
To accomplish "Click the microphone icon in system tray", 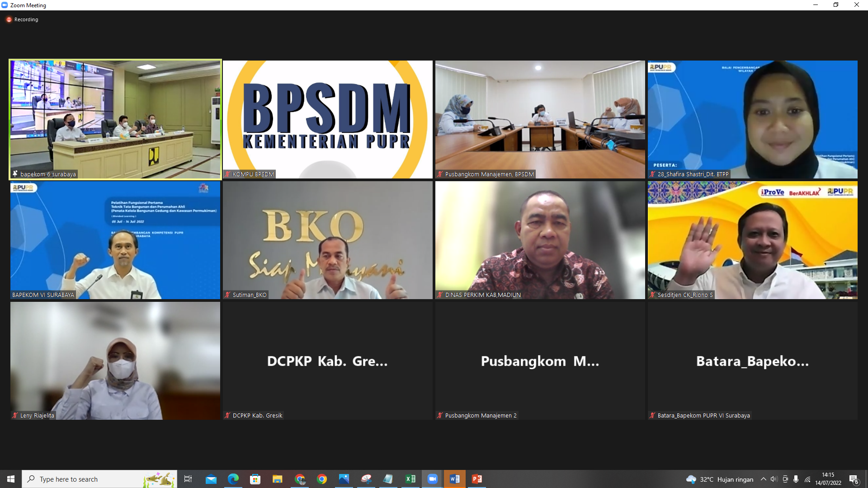I will pos(796,479).
